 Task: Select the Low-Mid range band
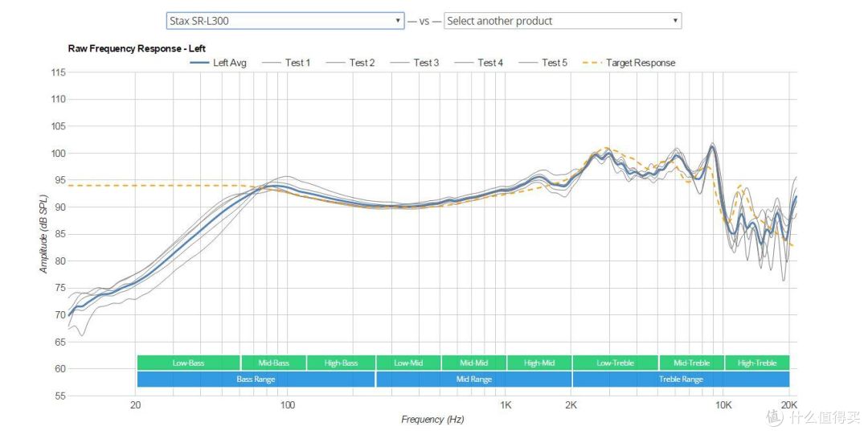click(x=407, y=363)
